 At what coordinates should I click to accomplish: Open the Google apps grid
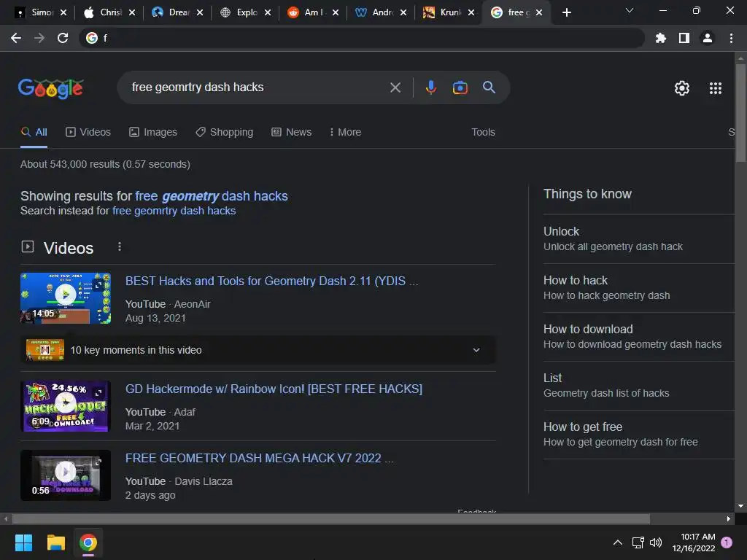tap(715, 88)
